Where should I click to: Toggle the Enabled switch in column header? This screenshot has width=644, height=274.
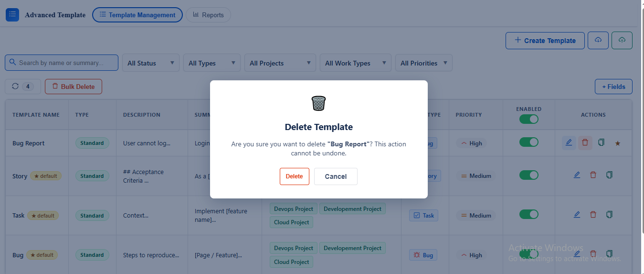click(x=529, y=119)
